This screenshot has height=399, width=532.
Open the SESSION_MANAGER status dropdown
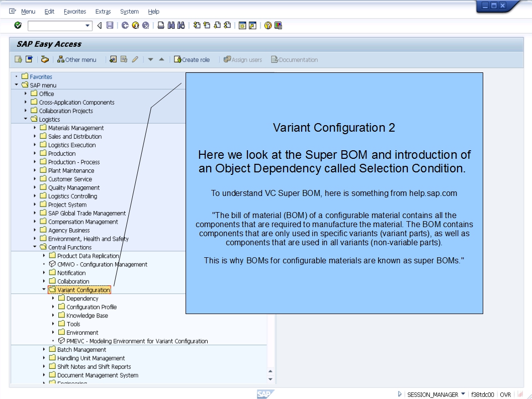pos(463,394)
